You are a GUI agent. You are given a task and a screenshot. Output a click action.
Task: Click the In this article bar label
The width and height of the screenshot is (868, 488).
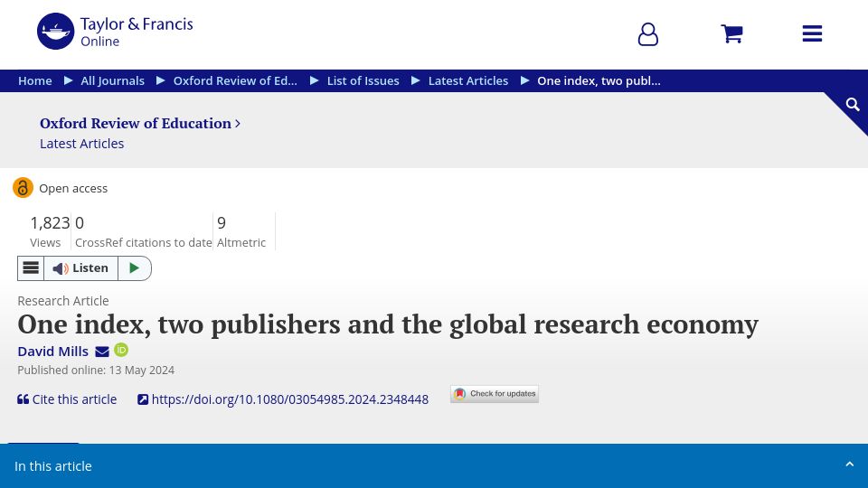[x=53, y=466]
